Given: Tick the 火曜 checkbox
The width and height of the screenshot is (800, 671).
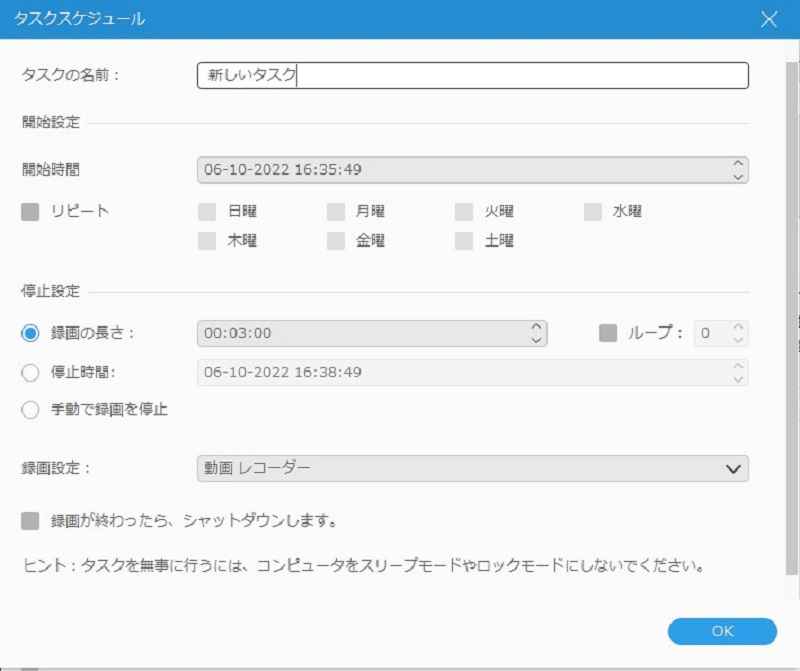Looking at the screenshot, I should (x=463, y=211).
